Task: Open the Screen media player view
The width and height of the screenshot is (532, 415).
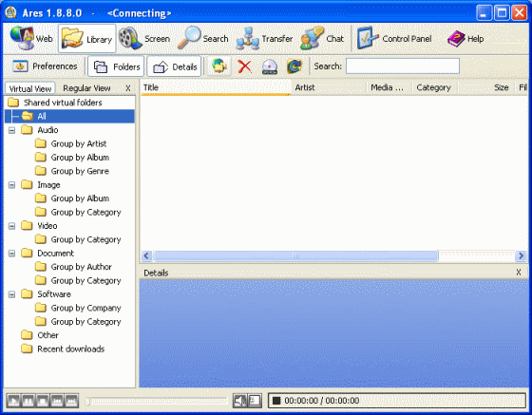Action: pos(144,39)
